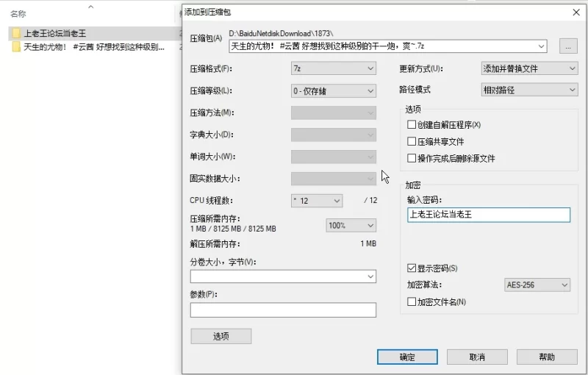Open the 100% memory usage dropdown
Viewport: 588px width, 375px height.
[351, 226]
